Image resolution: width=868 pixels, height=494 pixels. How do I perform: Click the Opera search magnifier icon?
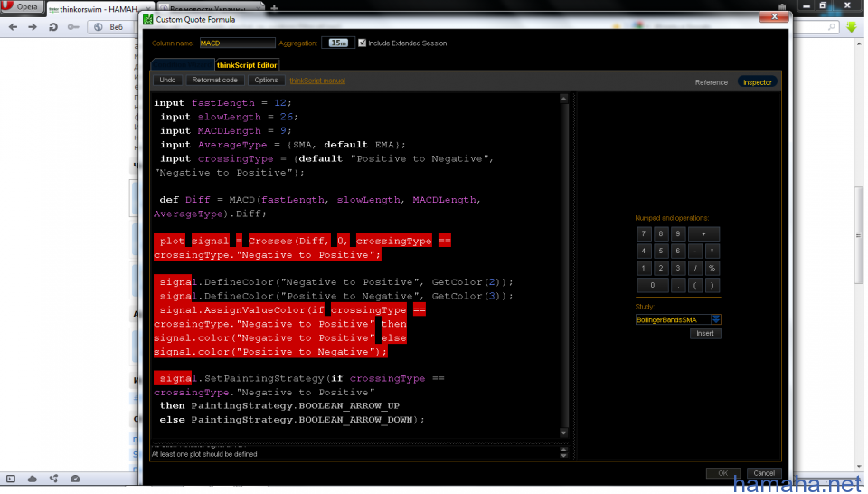pyautogui.click(x=832, y=26)
